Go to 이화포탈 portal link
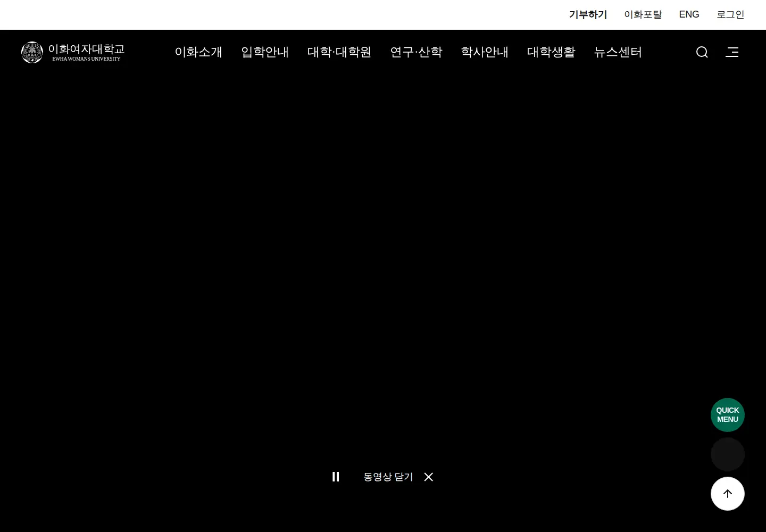 coord(643,15)
